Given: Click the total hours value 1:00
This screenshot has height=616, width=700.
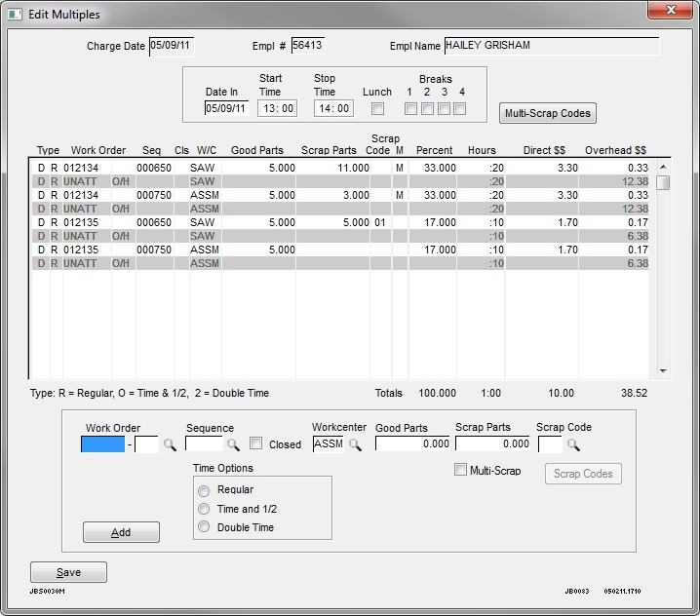Looking at the screenshot, I should click(490, 393).
